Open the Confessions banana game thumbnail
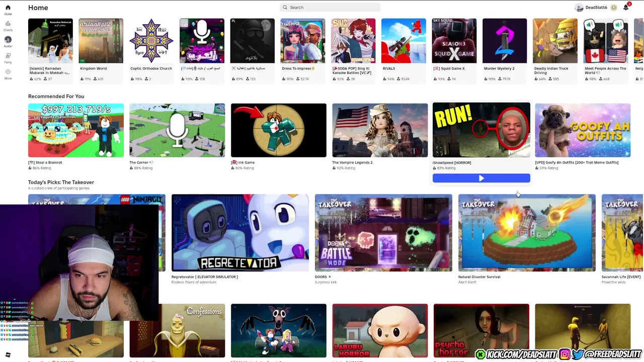Image resolution: width=644 pixels, height=362 pixels. [x=177, y=330]
